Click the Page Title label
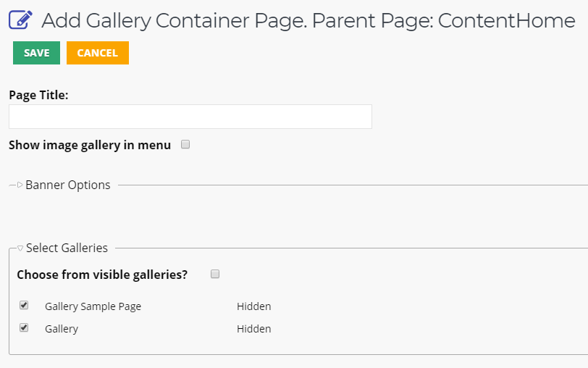The height and width of the screenshot is (368, 588). [x=38, y=96]
